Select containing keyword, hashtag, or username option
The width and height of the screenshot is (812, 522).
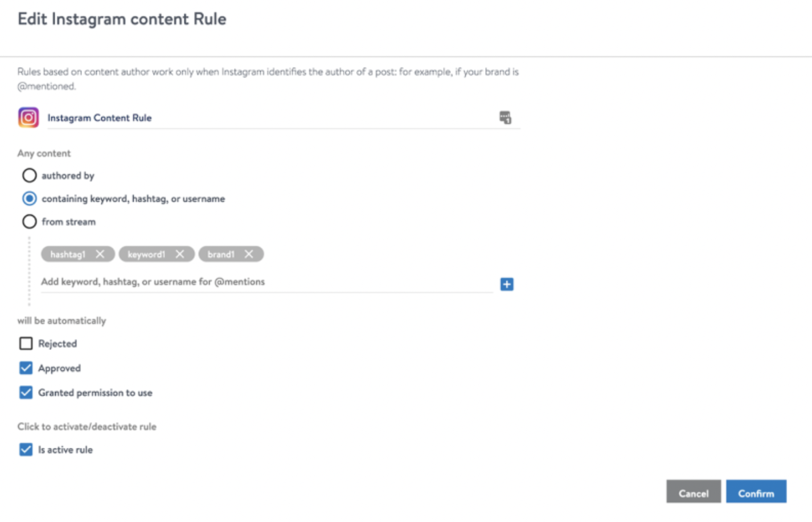(29, 198)
